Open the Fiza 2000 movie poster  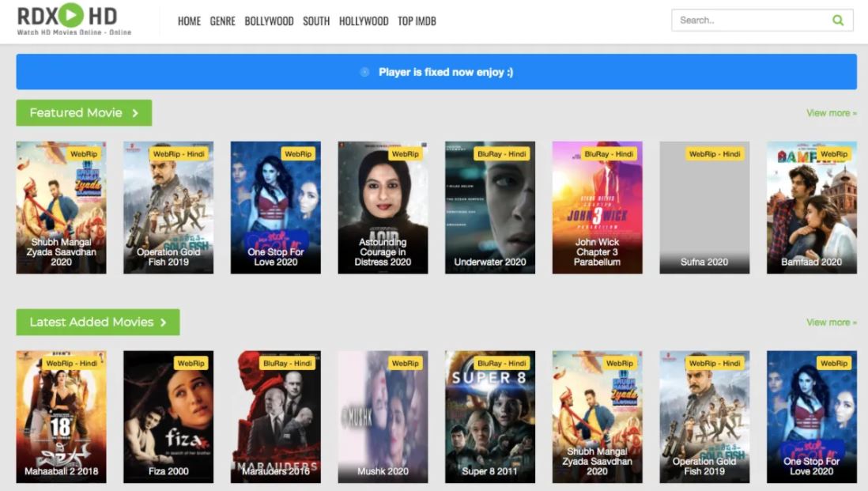click(x=168, y=417)
